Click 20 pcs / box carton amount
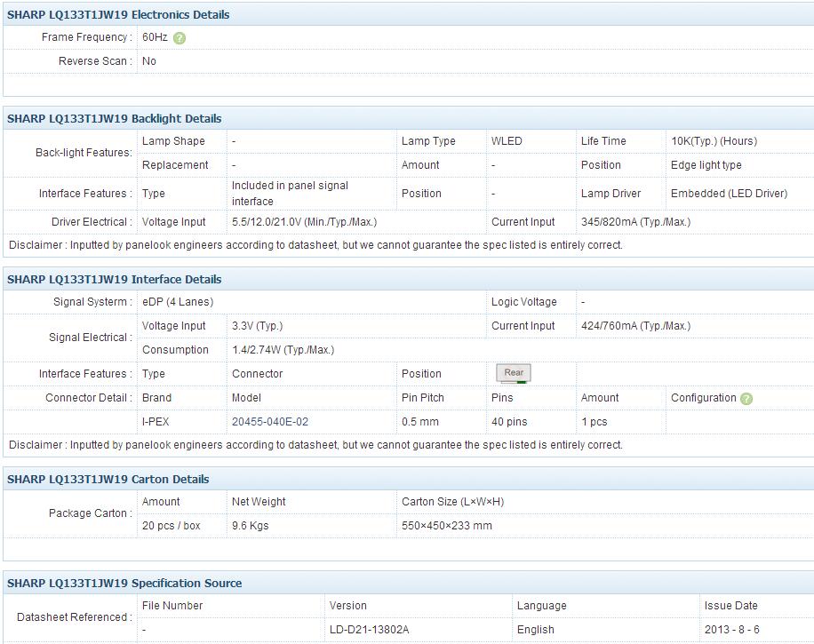Viewport: 814px width, 644px height. click(171, 526)
